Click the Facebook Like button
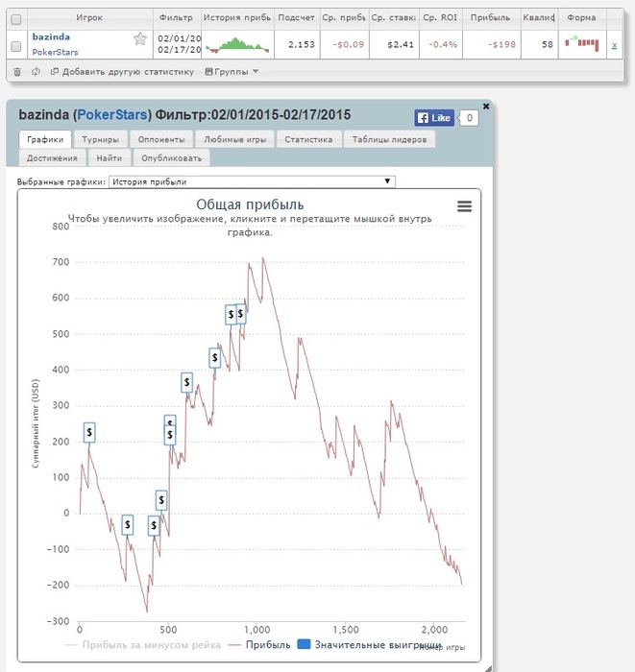 coord(434,118)
